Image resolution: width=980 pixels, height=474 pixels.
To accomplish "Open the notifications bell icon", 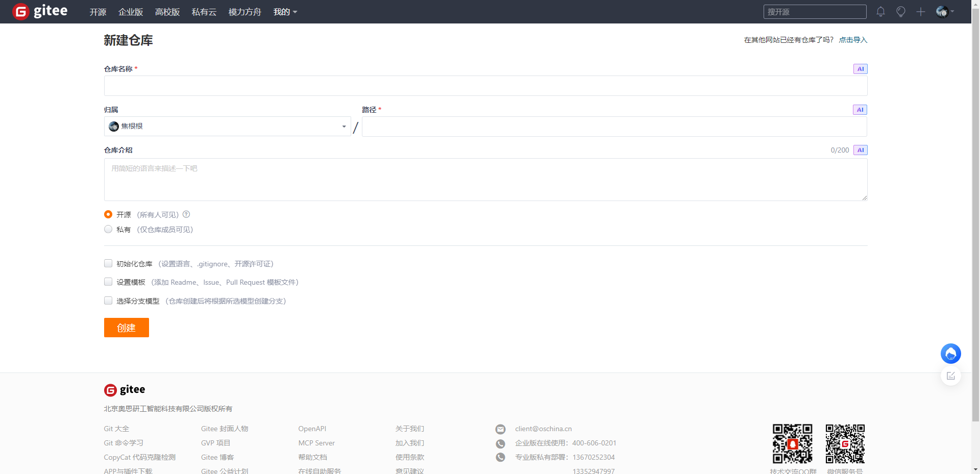I will 880,12.
